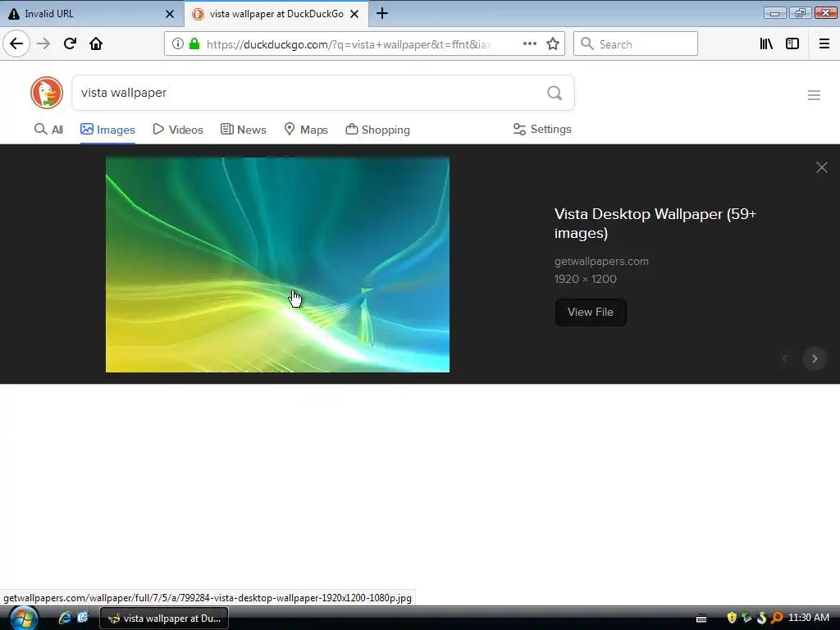Click Firefox taskbar button vista wallpaper
Screen dimensions: 840x630
point(164,619)
